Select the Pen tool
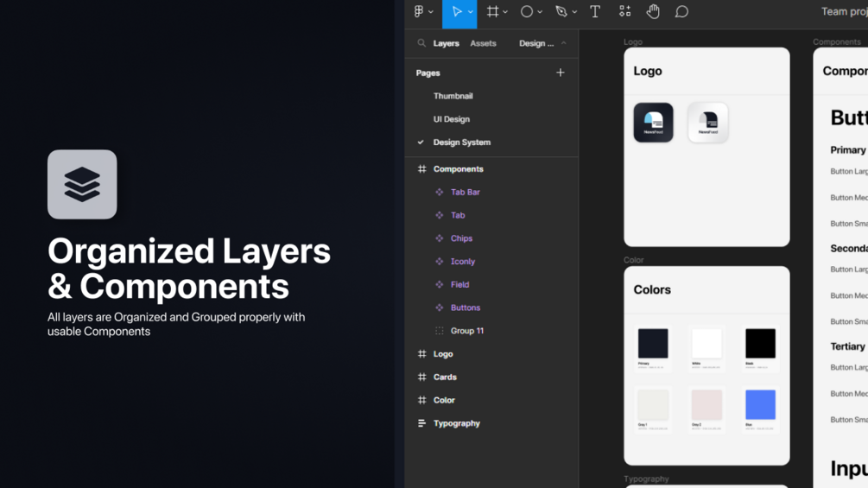Screen dimensions: 868x488 pos(561,11)
